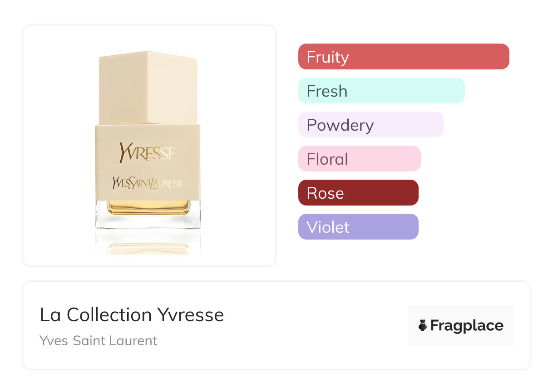Click the Fragplace wordmark text
This screenshot has height=392, width=553.
point(467,326)
